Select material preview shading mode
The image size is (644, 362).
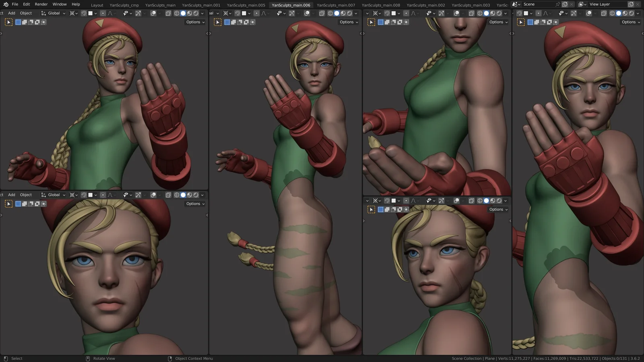190,13
